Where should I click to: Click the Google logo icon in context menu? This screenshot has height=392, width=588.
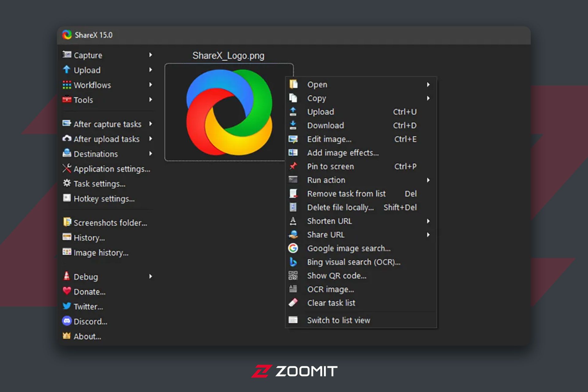click(293, 248)
